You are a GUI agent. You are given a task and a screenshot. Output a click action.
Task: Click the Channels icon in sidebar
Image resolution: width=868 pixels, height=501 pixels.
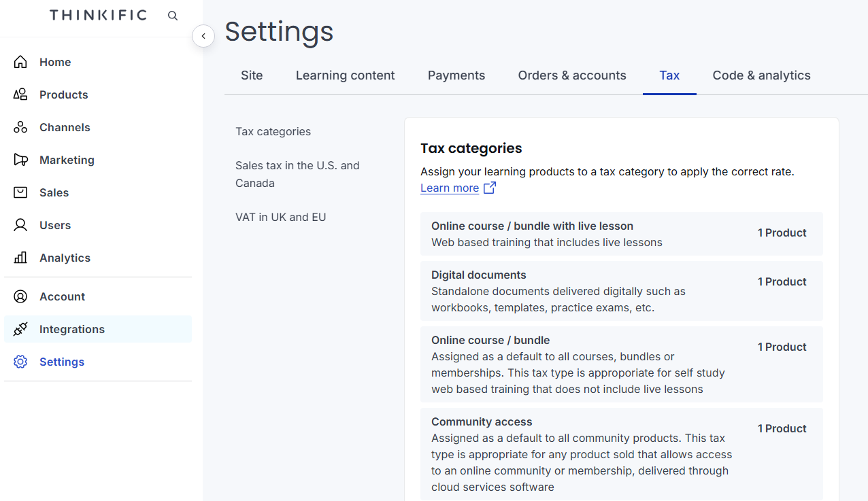[20, 127]
